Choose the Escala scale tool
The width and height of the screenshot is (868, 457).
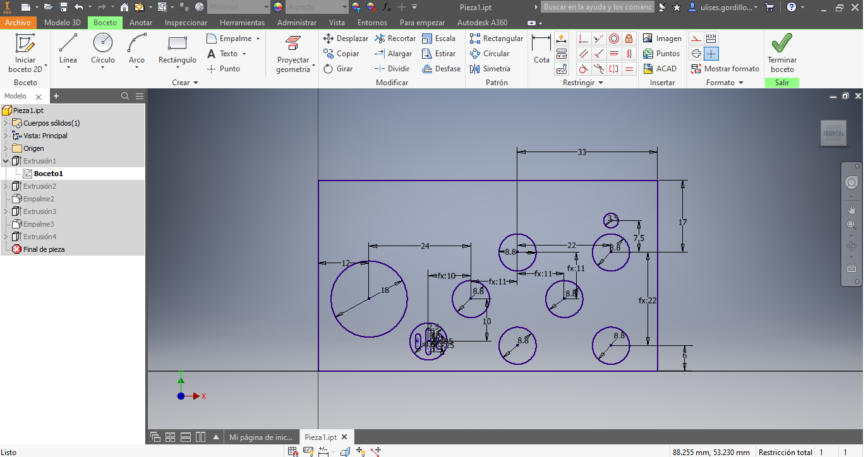click(438, 39)
